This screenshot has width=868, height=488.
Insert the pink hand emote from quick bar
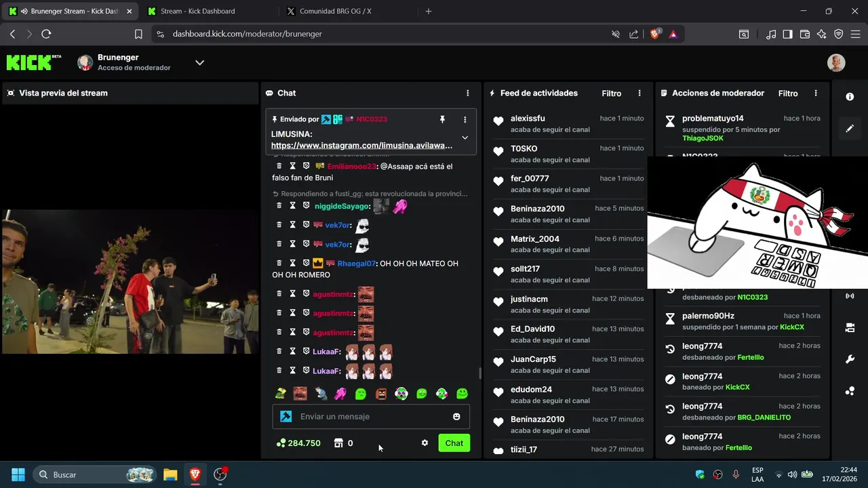coord(340,393)
